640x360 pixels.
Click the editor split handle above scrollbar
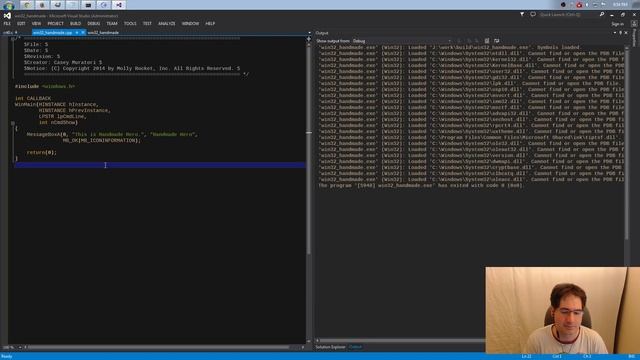coord(309,40)
